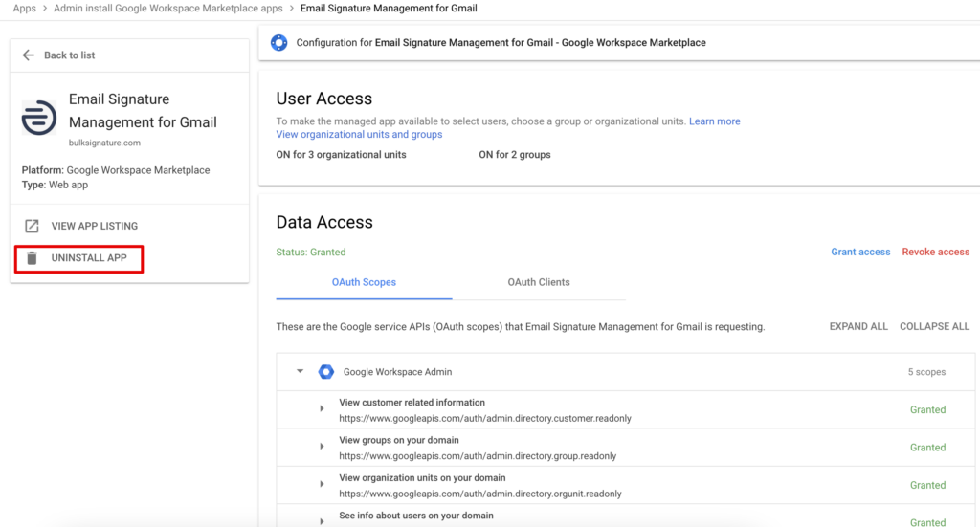980x527 pixels.
Task: Click UNINSTALL APP
Action: click(89, 258)
